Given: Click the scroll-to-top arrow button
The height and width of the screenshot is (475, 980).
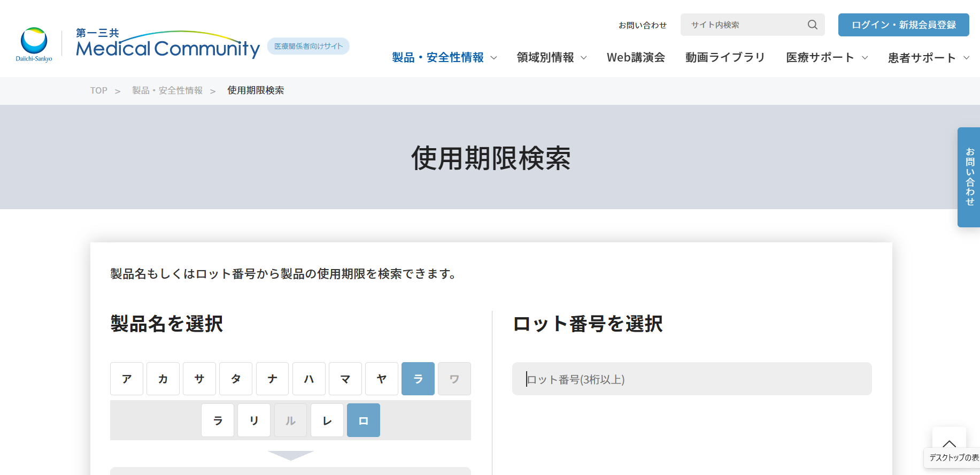Looking at the screenshot, I should [949, 443].
